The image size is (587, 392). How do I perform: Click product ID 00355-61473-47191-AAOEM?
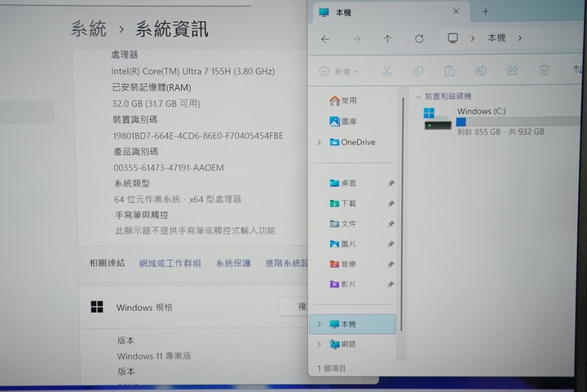coord(169,168)
